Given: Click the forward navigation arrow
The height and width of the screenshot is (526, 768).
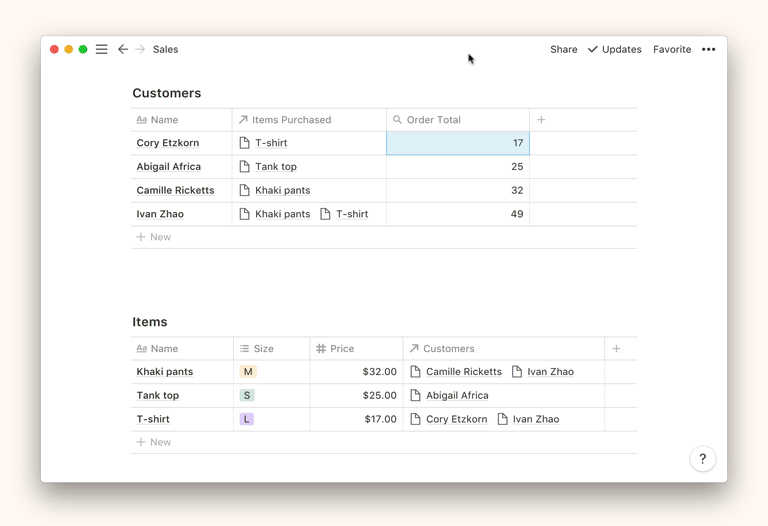Looking at the screenshot, I should (140, 49).
